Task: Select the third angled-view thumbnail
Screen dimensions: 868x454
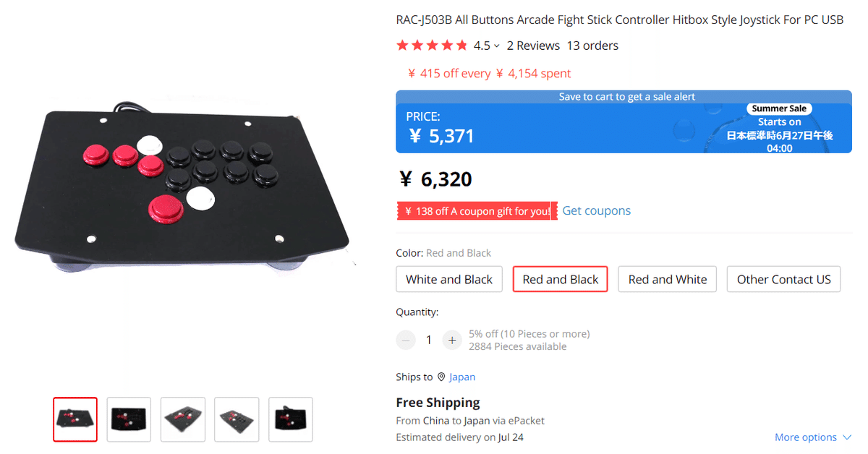Action: 183,419
